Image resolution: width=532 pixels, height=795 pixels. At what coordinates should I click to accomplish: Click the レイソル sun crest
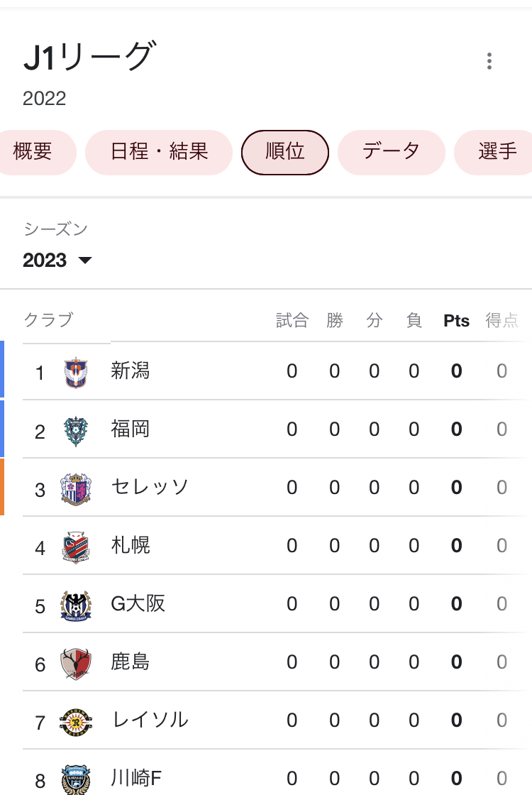(76, 723)
